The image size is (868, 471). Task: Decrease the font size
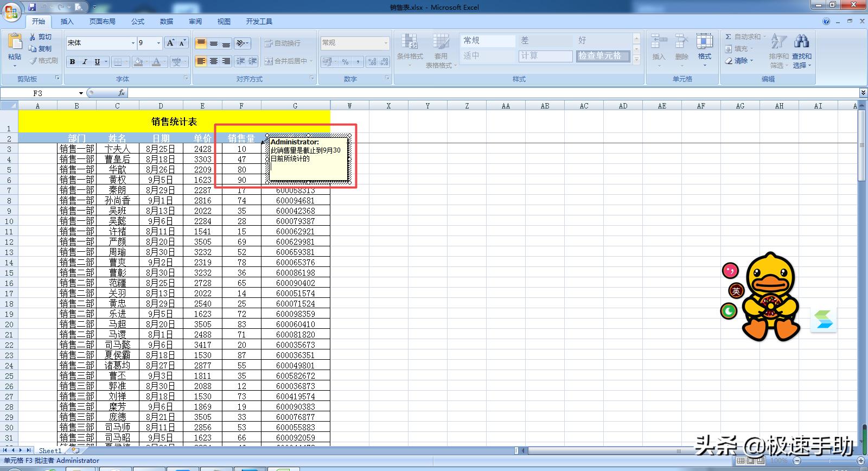coord(182,43)
